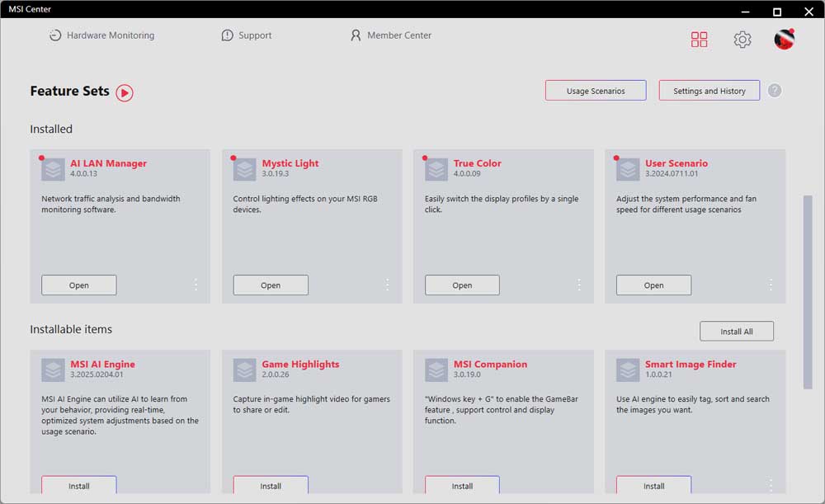825x504 pixels.
Task: Open more options for True Color
Action: [x=579, y=285]
